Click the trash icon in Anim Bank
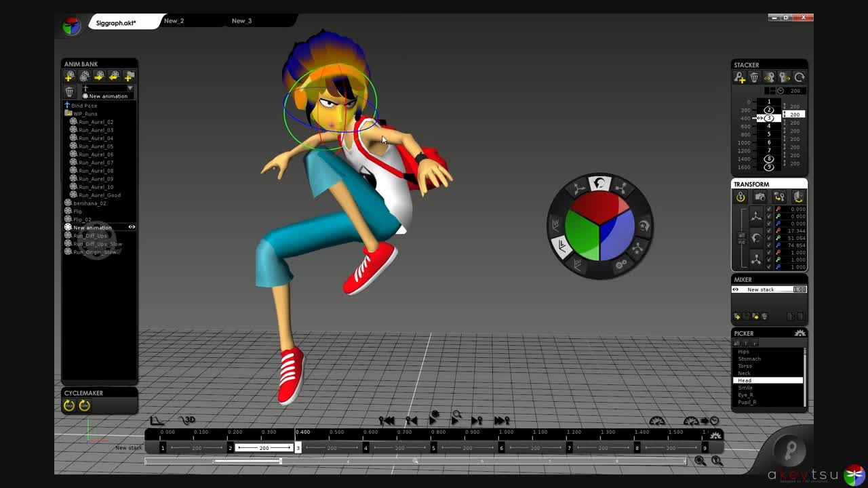The image size is (868, 488). click(69, 91)
